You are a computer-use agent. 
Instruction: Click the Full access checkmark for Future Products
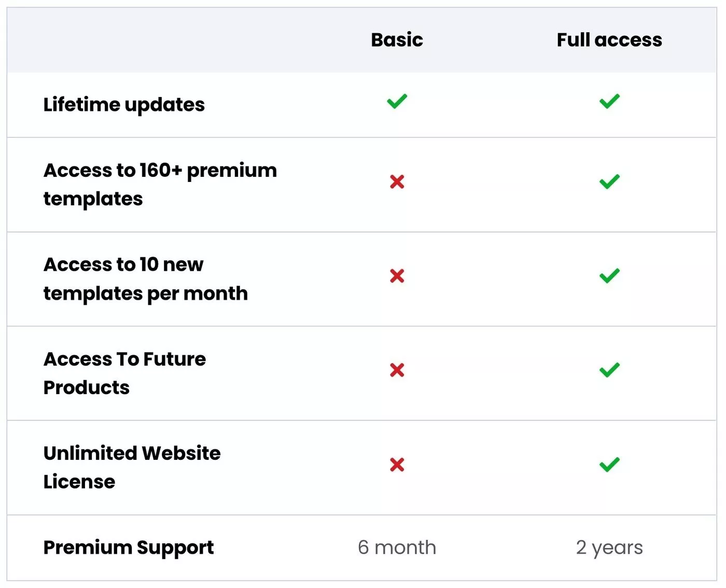pyautogui.click(x=609, y=370)
